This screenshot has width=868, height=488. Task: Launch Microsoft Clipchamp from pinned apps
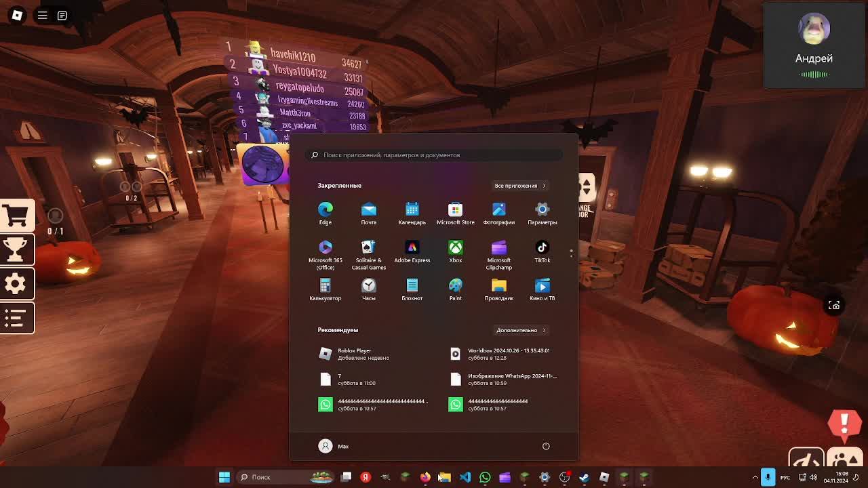[x=499, y=255]
